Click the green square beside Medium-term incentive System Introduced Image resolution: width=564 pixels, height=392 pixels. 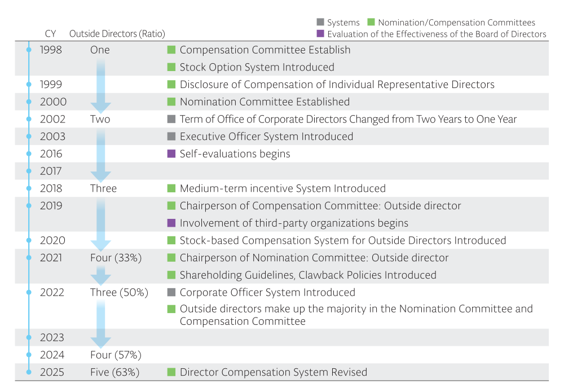coord(171,188)
